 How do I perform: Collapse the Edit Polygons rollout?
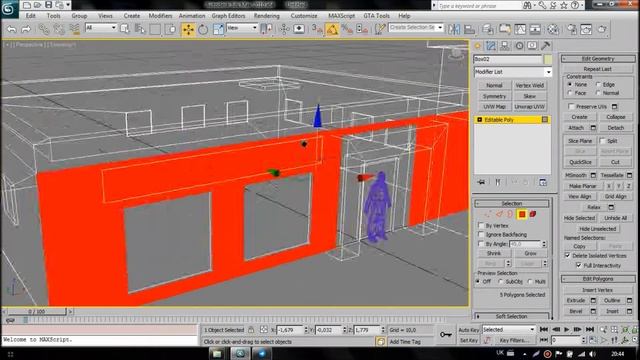[598, 279]
